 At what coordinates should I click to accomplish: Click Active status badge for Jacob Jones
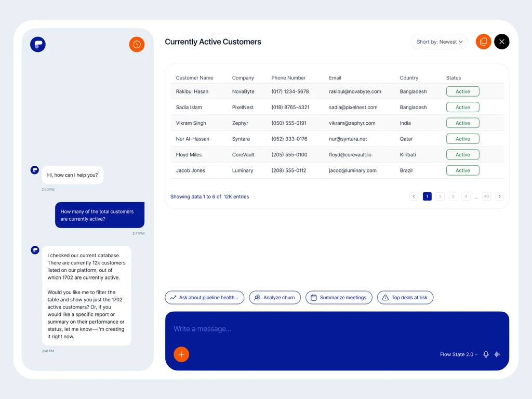pyautogui.click(x=463, y=170)
